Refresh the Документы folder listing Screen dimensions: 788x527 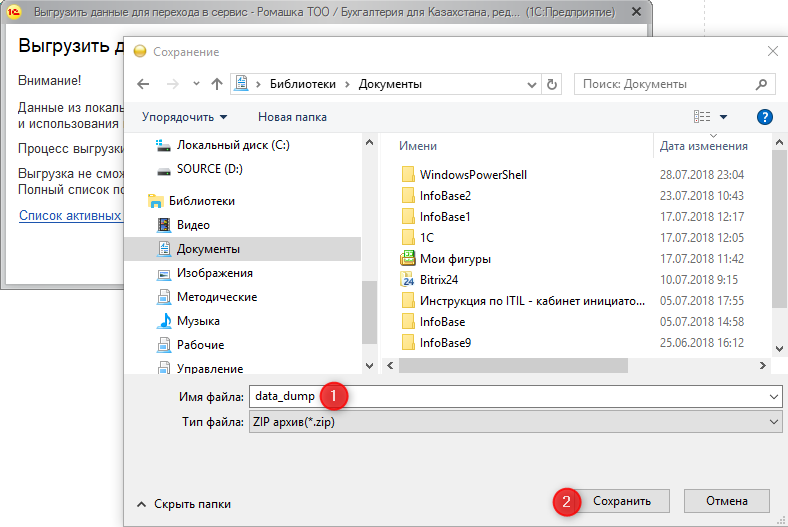click(x=552, y=84)
